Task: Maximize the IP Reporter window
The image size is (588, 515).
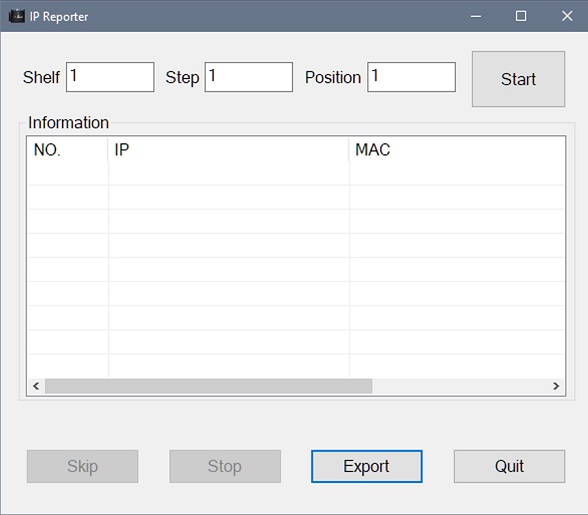Action: pyautogui.click(x=521, y=16)
